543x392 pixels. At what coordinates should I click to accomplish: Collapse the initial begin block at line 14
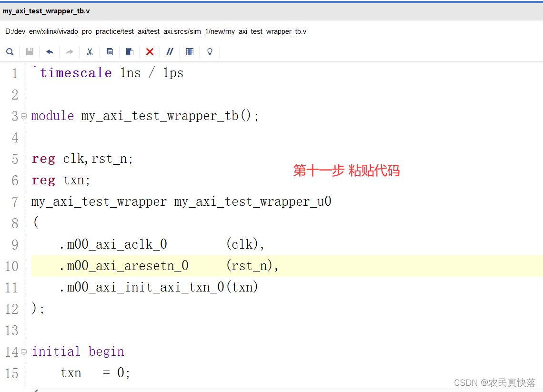click(x=24, y=352)
